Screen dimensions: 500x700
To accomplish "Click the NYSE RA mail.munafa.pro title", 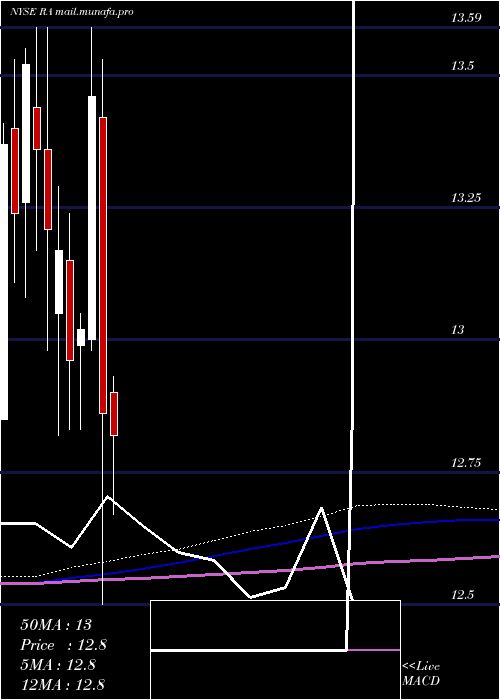I will (x=71, y=12).
